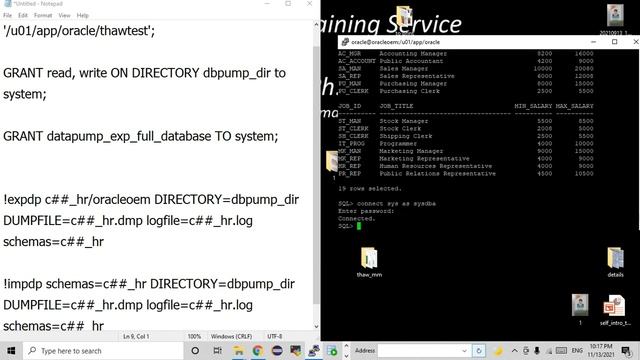Image resolution: width=640 pixels, height=360 pixels.
Task: Open round dark app icon on taskbar
Action: click(277, 351)
